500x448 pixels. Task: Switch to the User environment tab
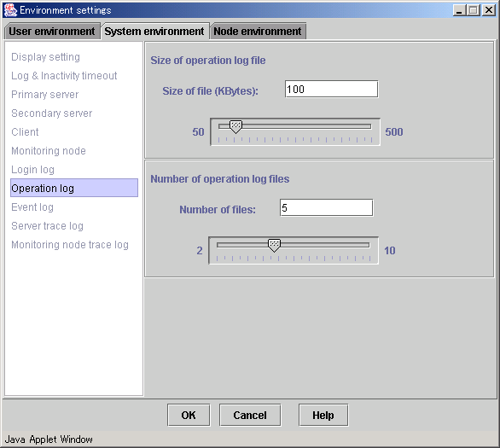(52, 32)
